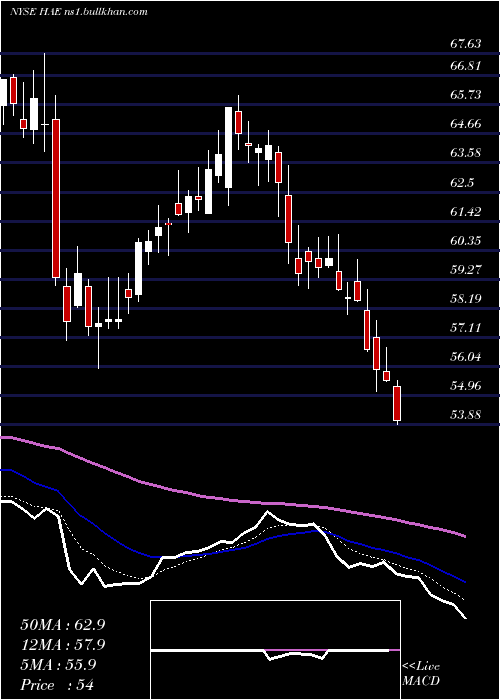
Task: Click the 62.5 price level label
Action: point(462,183)
